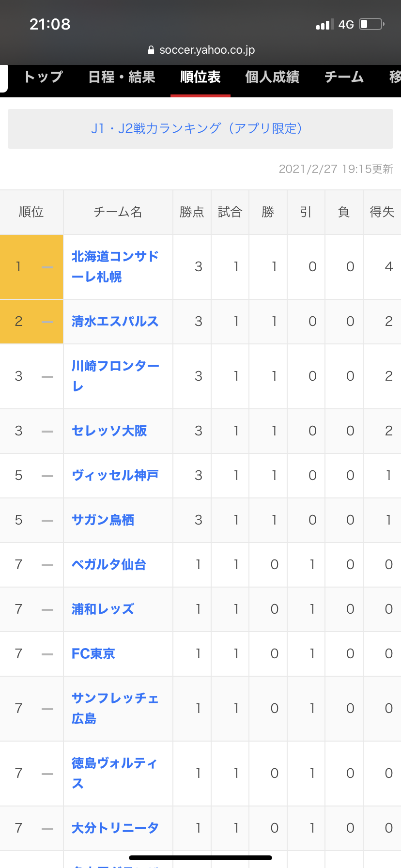Tap the lock icon beside the URL
The width and height of the screenshot is (401, 868).
click(151, 50)
